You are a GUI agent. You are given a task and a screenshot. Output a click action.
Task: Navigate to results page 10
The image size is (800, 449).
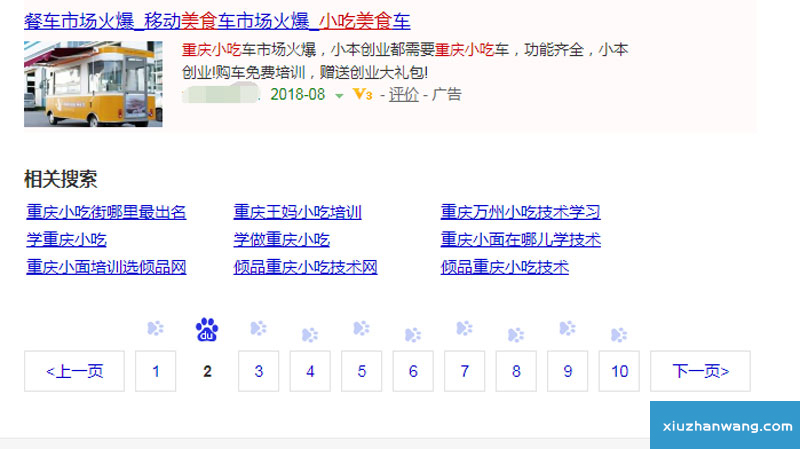point(619,371)
